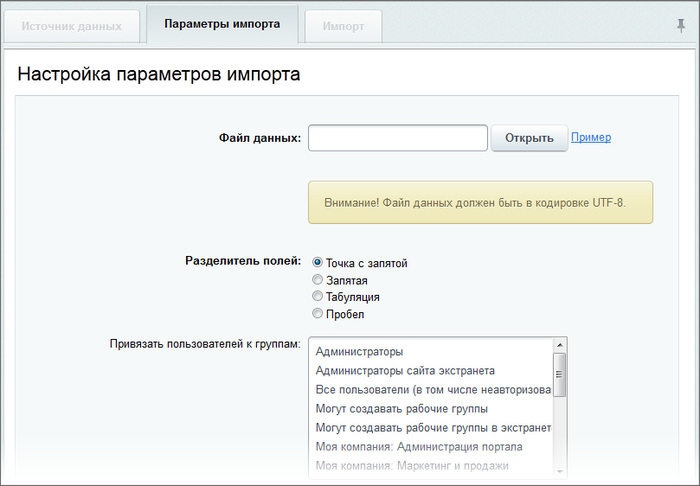Select Администраторы in the groups list
Viewport: 700px width, 486px height.
432,352
